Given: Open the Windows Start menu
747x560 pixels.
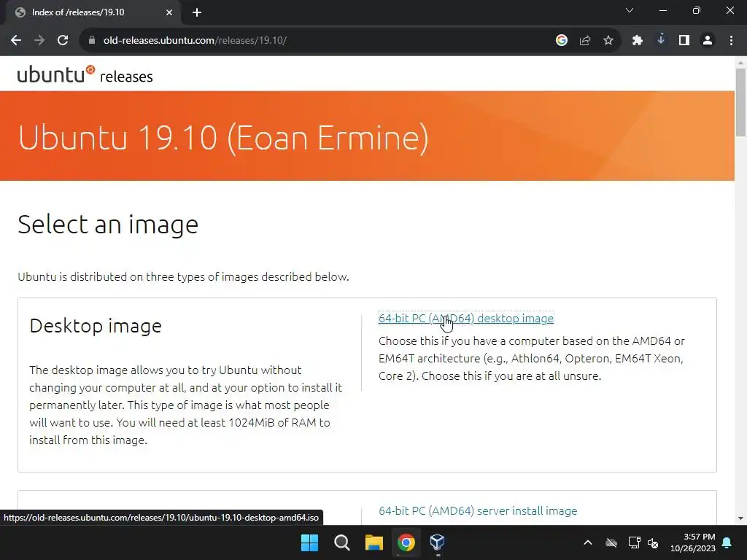Looking at the screenshot, I should (309, 542).
